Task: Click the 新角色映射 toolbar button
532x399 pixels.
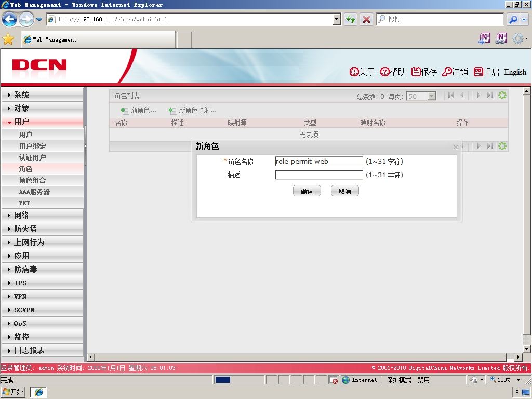Action: (193, 110)
